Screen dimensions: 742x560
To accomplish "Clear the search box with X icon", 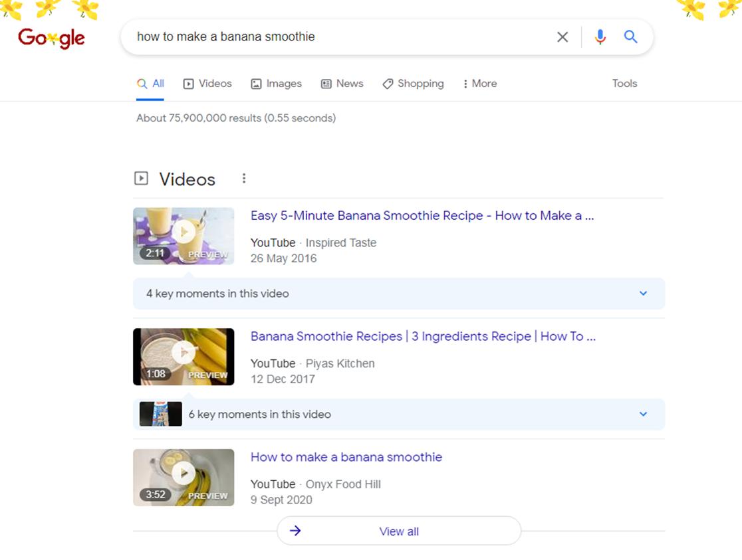I will click(x=562, y=37).
